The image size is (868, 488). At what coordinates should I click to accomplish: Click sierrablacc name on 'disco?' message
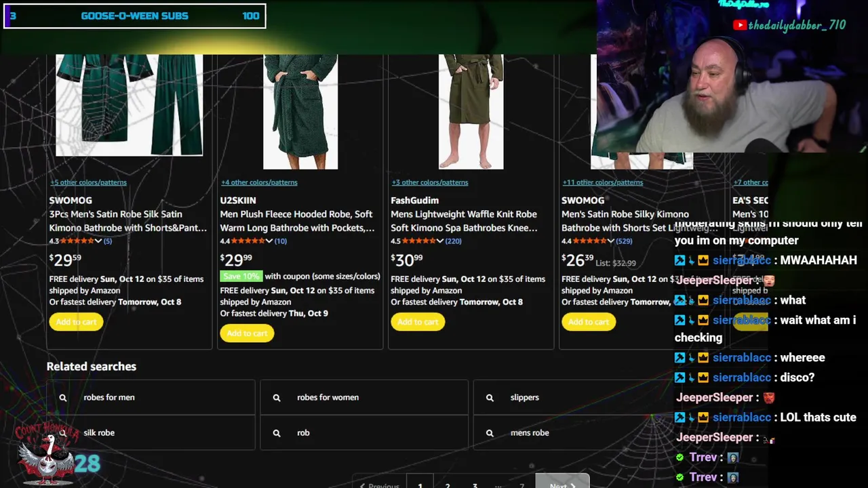click(x=741, y=378)
